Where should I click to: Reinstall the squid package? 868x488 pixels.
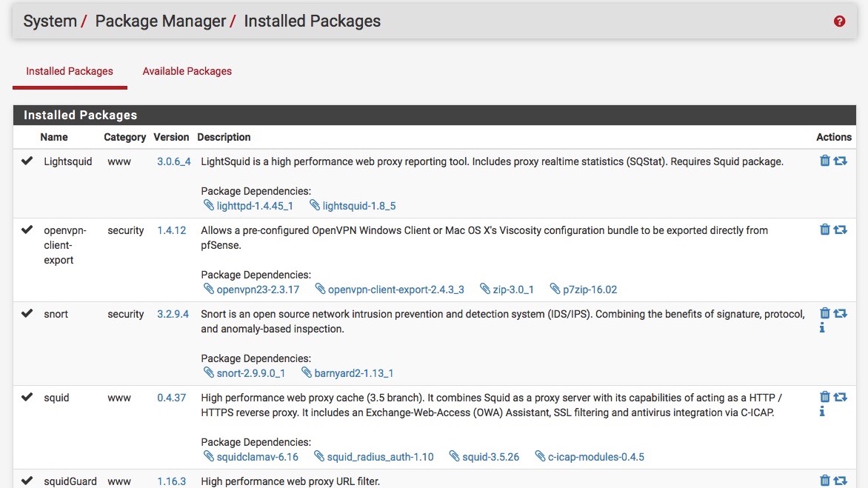pos(841,396)
